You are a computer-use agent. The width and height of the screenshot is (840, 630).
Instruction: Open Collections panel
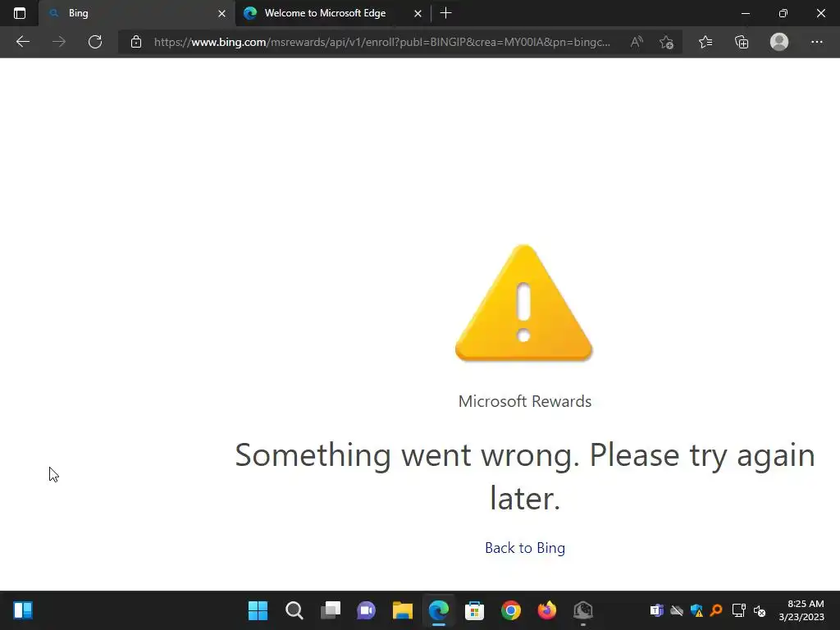coord(742,42)
